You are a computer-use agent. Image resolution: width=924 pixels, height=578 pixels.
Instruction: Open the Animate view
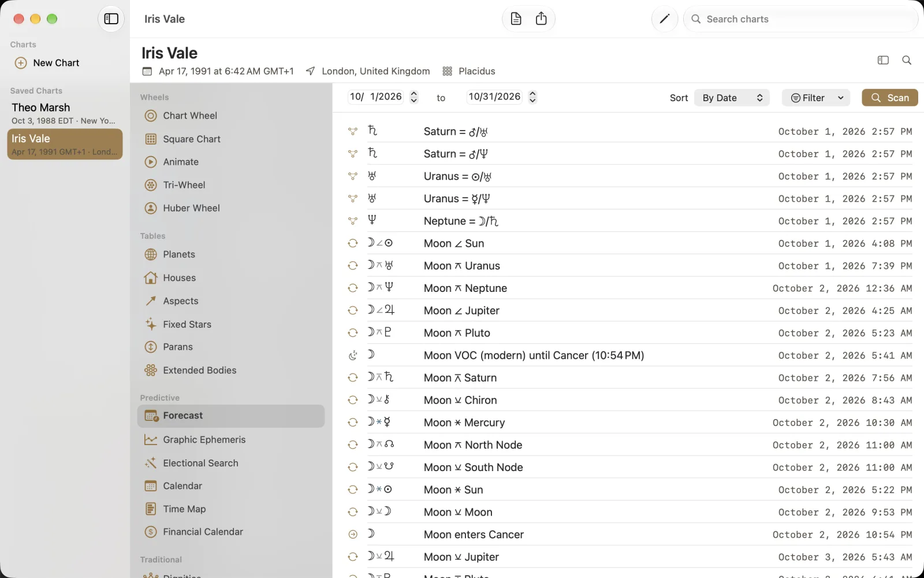(x=231, y=162)
